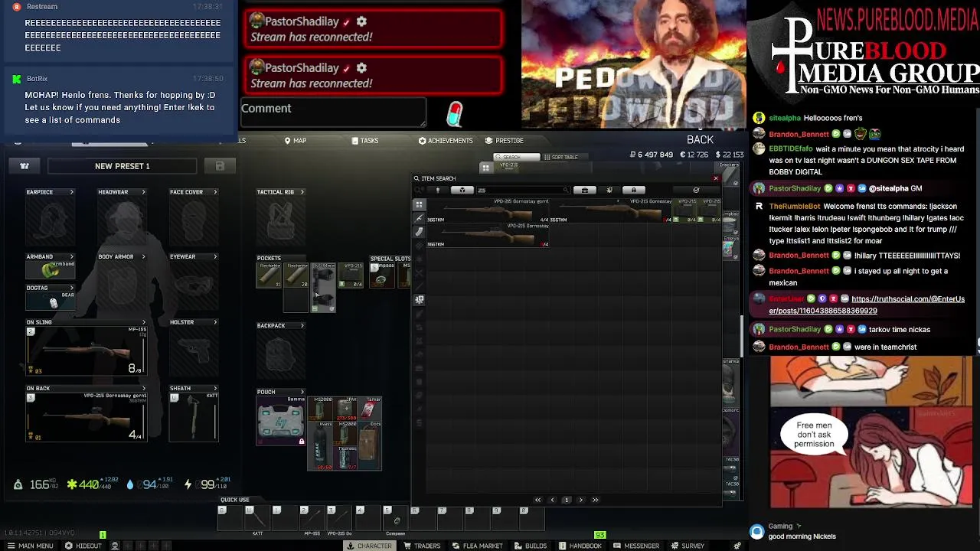Expand the Tactical Rig slot arrow
This screenshot has height=551, width=980.
(302, 192)
